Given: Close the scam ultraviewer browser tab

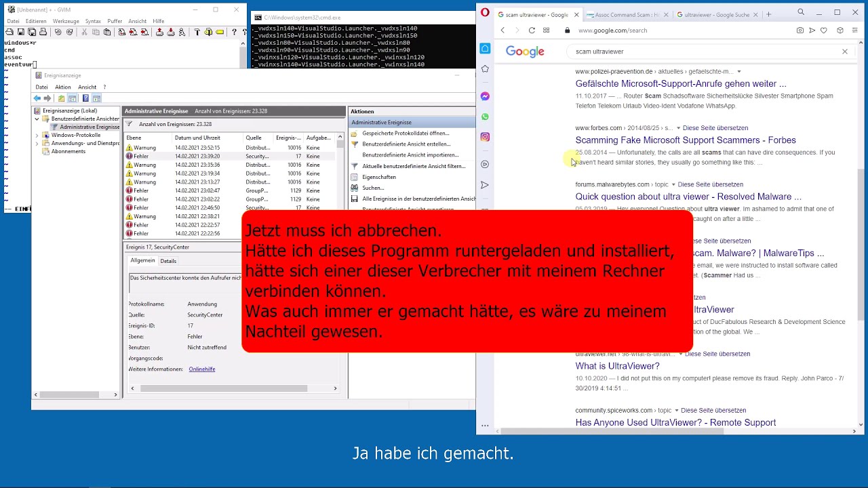Looking at the screenshot, I should (x=576, y=14).
